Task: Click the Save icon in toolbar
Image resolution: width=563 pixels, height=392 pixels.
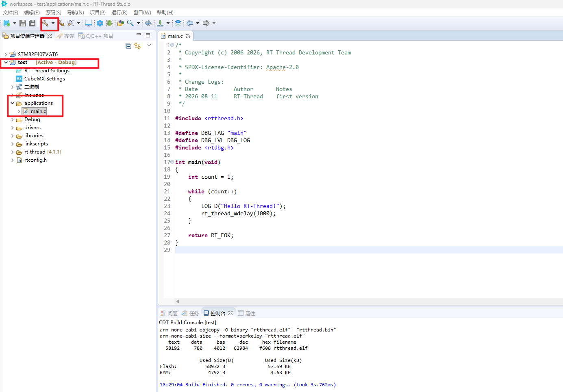Action: tap(23, 23)
